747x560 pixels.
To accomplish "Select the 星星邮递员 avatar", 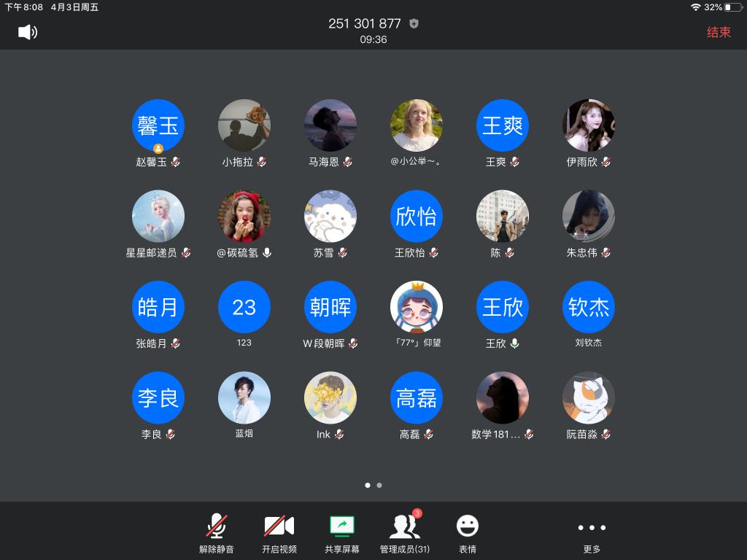I will (158, 217).
